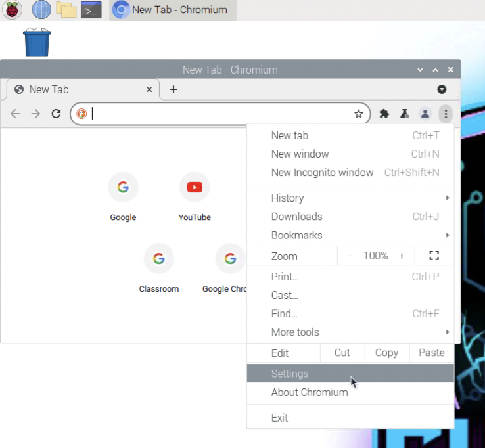Go back to the previous page
Screen dimensions: 485x448
(x=15, y=114)
